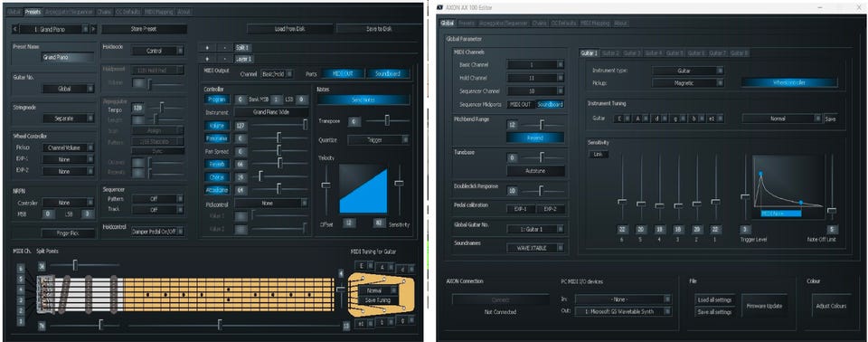Open the Quantize Trigger dropdown

[x=379, y=140]
